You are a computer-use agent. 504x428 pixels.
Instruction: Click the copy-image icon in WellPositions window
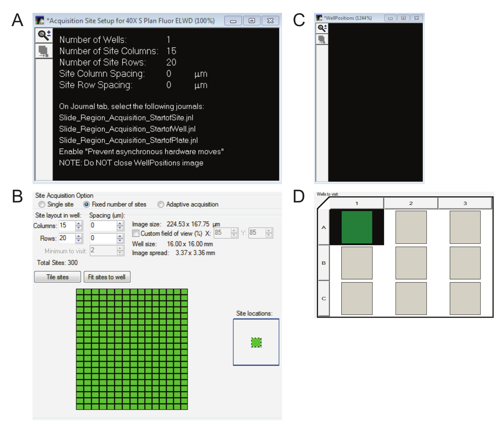point(322,39)
